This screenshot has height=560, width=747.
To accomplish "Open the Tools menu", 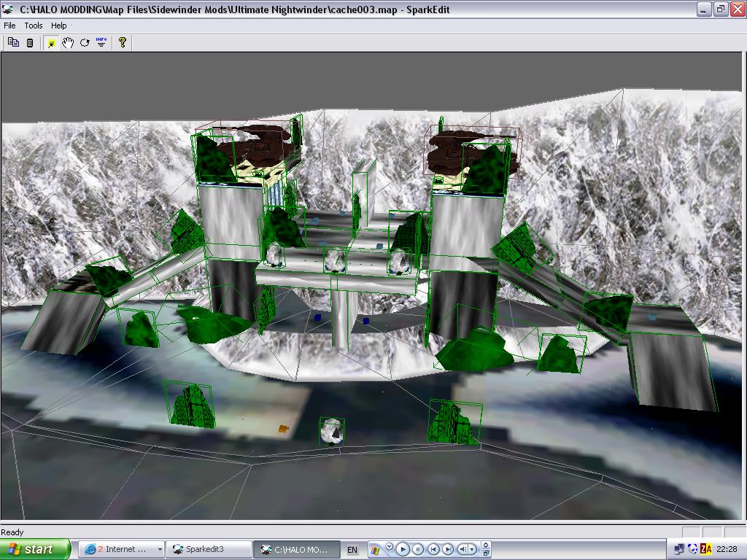I will [x=34, y=26].
